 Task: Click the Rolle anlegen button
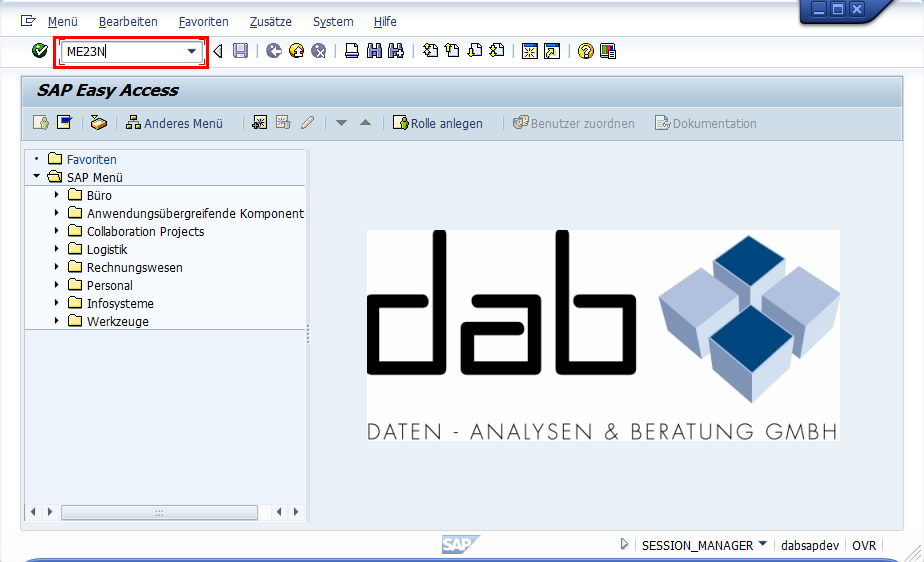pos(438,123)
